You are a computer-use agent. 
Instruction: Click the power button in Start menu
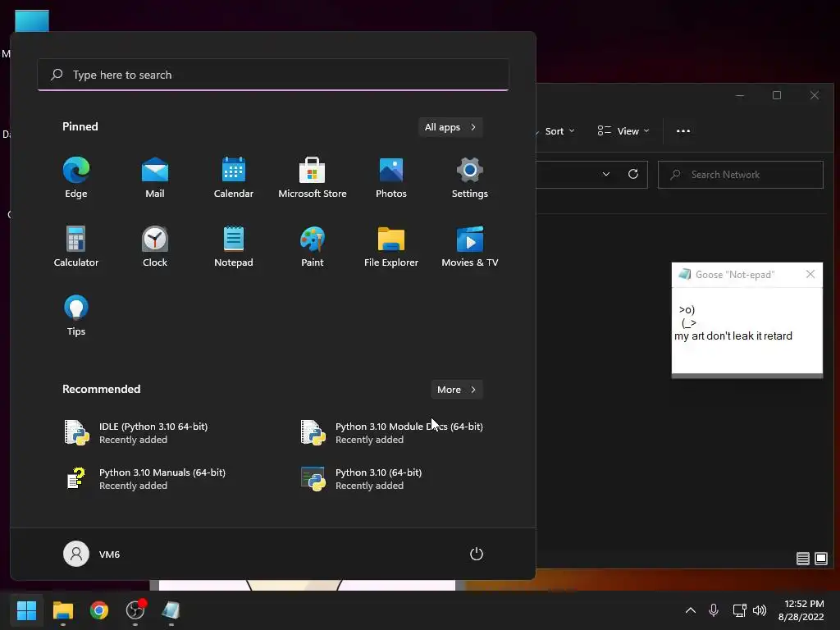(477, 554)
